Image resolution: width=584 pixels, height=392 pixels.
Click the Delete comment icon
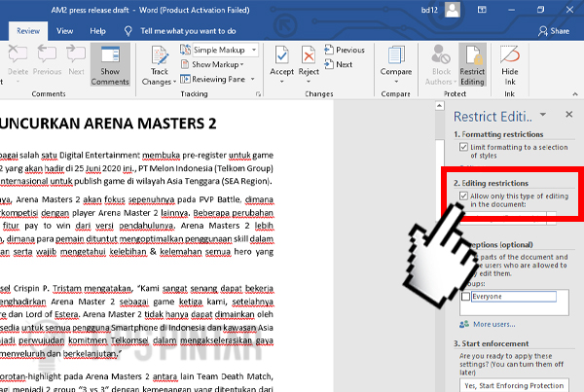coord(18,53)
